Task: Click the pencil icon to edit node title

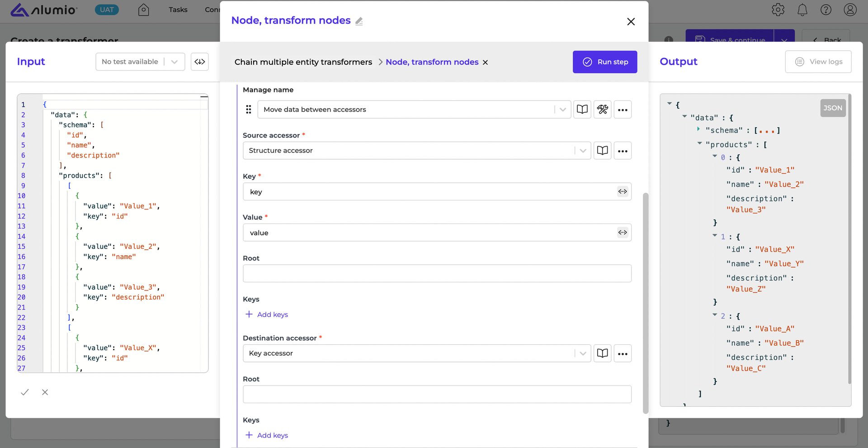Action: pyautogui.click(x=359, y=21)
